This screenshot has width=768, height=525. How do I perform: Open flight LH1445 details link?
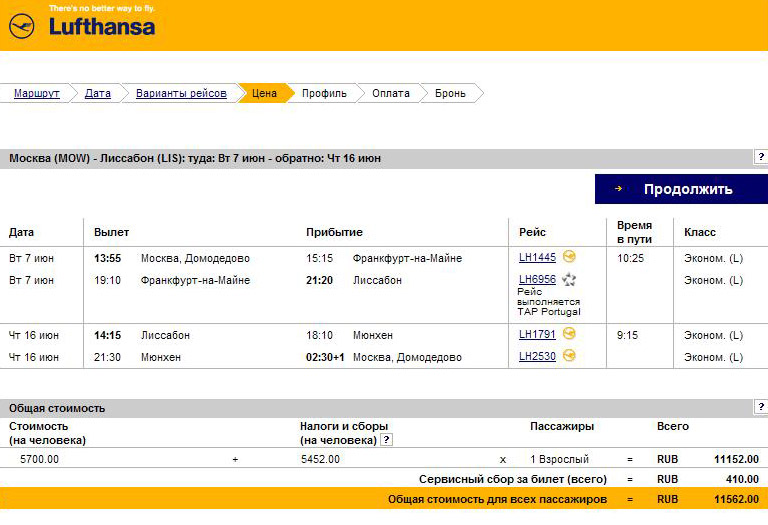tap(537, 258)
